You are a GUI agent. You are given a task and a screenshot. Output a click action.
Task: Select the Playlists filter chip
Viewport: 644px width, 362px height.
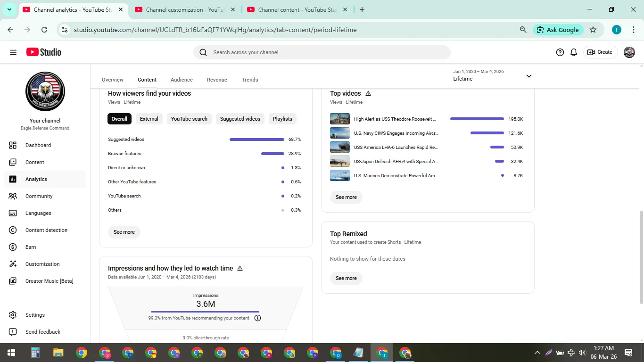[282, 119]
